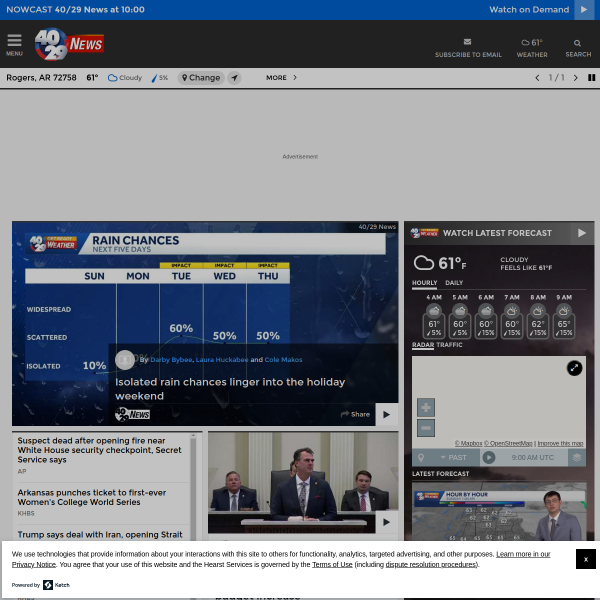Viewport: 600px width, 600px height.
Task: Open author Cole Makos link
Action: [283, 360]
